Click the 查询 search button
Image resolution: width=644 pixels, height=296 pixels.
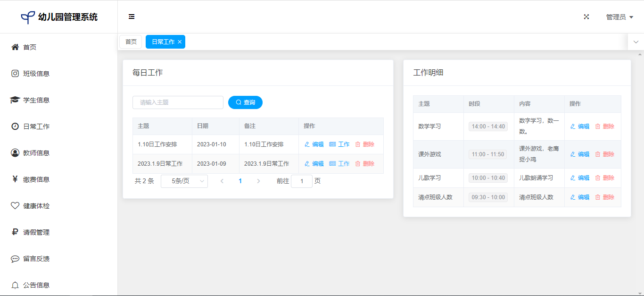click(x=245, y=102)
